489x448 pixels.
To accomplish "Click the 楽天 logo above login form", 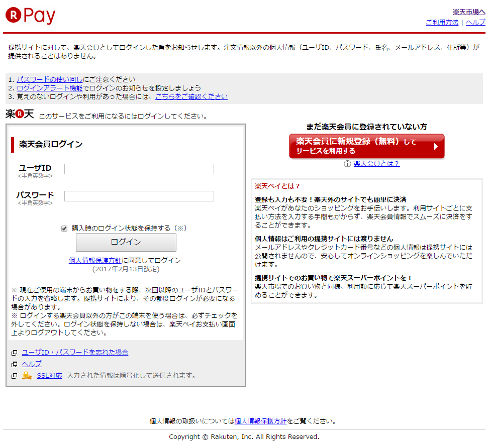I will (20, 115).
